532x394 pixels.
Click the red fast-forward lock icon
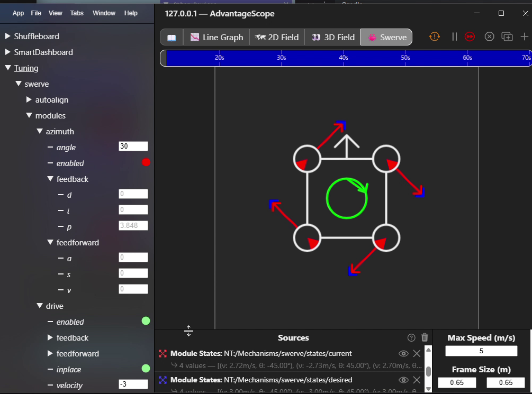[x=470, y=36]
